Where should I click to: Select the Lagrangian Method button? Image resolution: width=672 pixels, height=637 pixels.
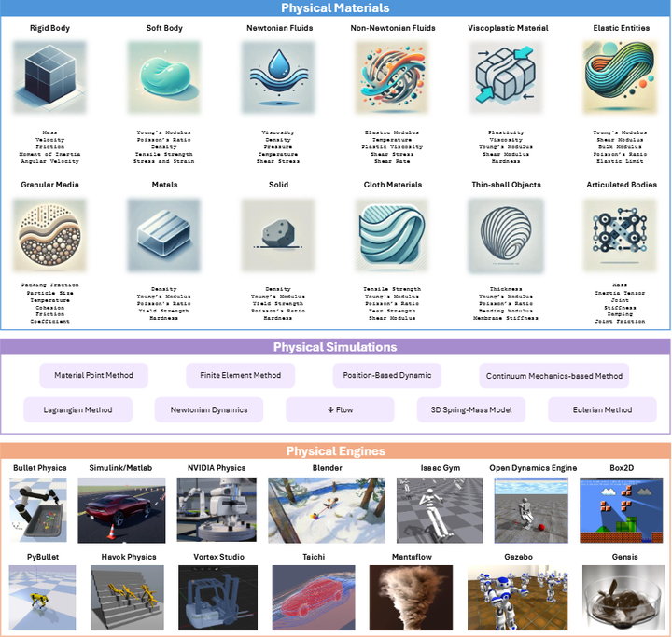[x=78, y=410]
